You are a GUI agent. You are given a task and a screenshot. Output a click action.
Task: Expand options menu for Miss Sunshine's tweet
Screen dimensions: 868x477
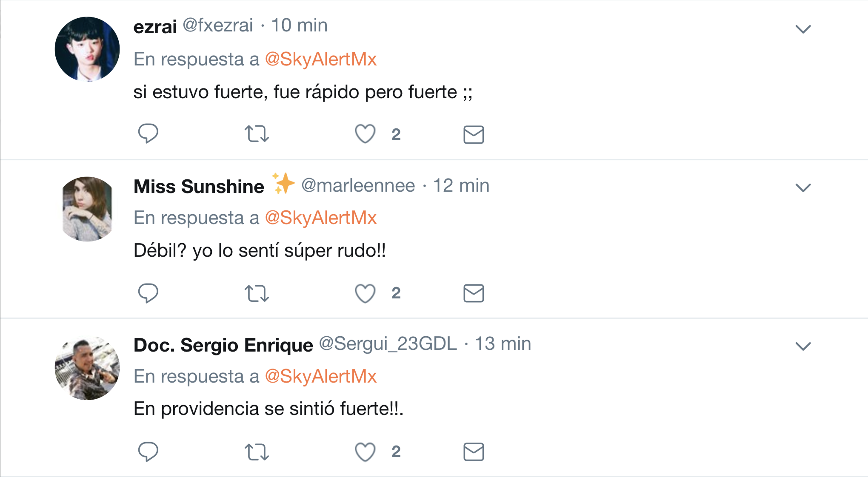803,187
